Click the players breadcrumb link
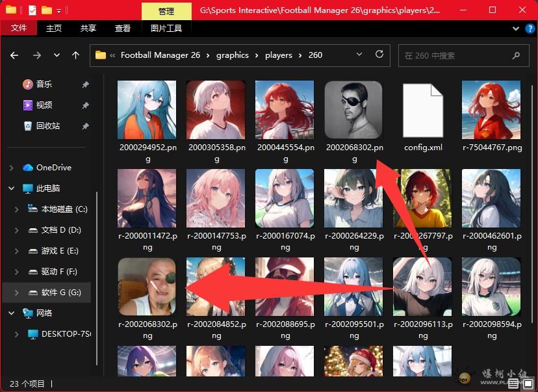Image resolution: width=538 pixels, height=392 pixels. point(279,55)
